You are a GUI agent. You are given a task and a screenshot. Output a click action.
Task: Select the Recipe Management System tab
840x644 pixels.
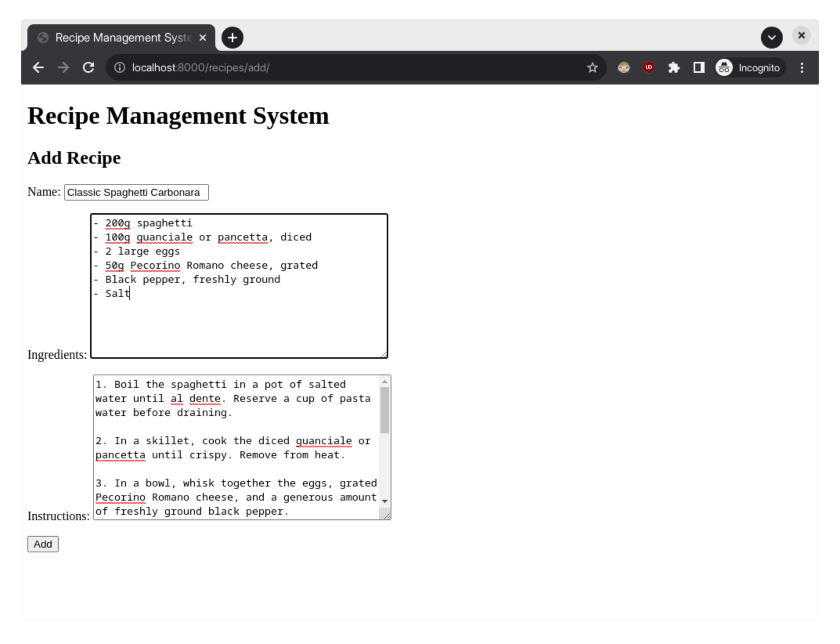point(121,38)
